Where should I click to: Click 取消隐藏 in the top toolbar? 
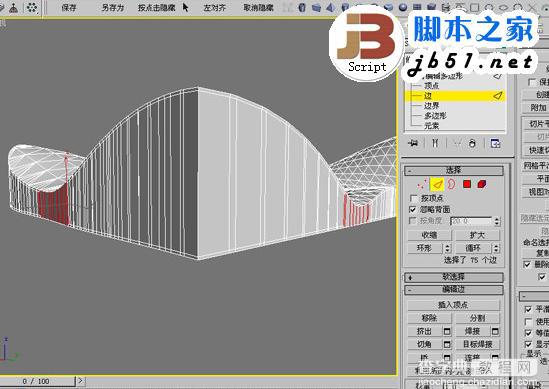click(258, 7)
